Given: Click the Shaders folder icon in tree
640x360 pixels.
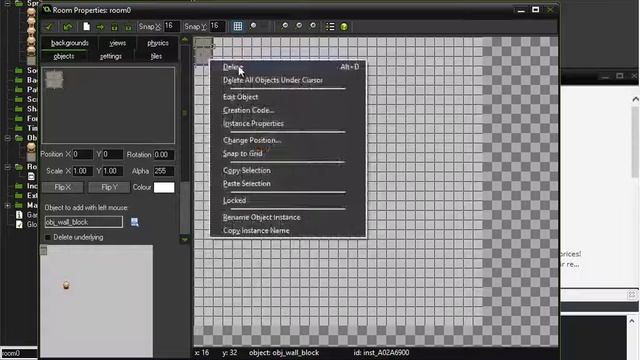Looking at the screenshot, I should click(x=18, y=109).
